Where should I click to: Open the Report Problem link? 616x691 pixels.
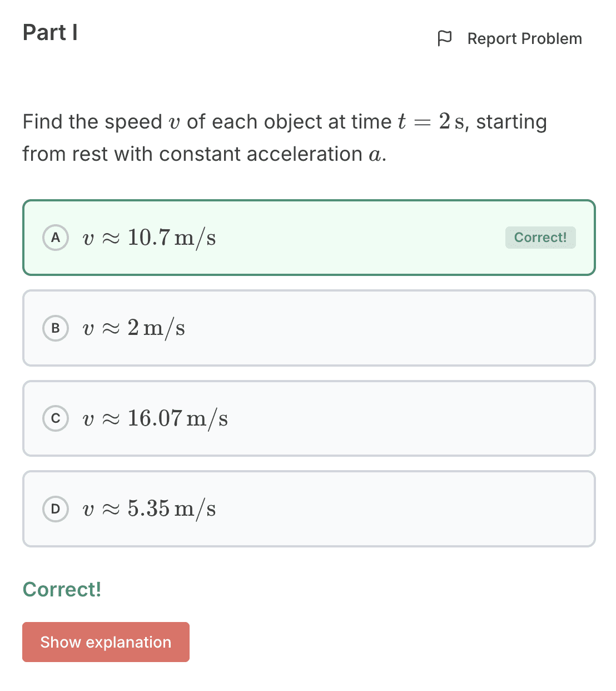[x=525, y=38]
